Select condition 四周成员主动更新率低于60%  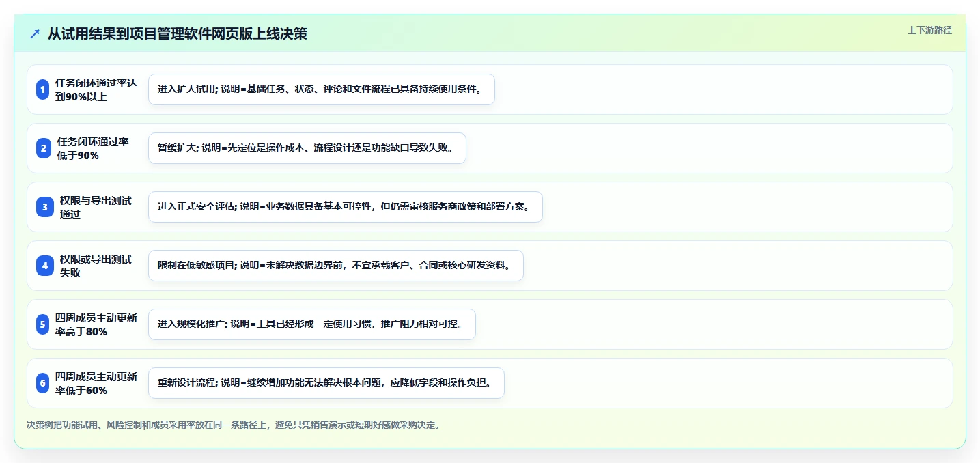tap(96, 383)
